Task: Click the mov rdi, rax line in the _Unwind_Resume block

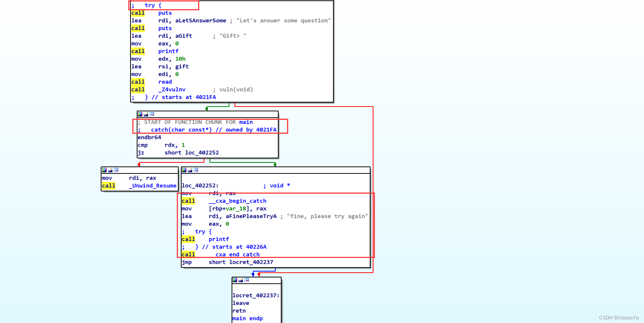Action: click(129, 178)
